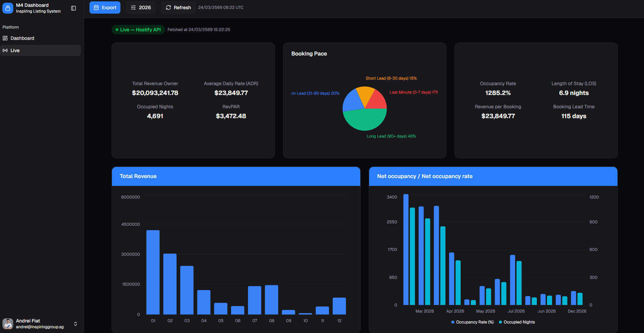Click the Occupied Nights value 4,691
Screen dimensions: 644x333
tap(155, 116)
